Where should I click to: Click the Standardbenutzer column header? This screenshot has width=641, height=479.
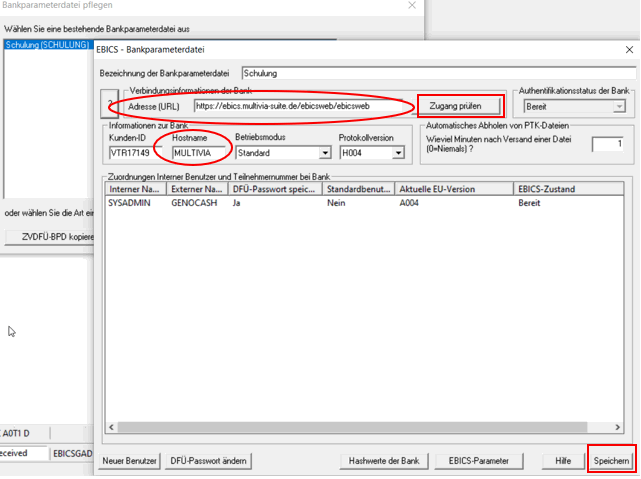tap(359, 189)
